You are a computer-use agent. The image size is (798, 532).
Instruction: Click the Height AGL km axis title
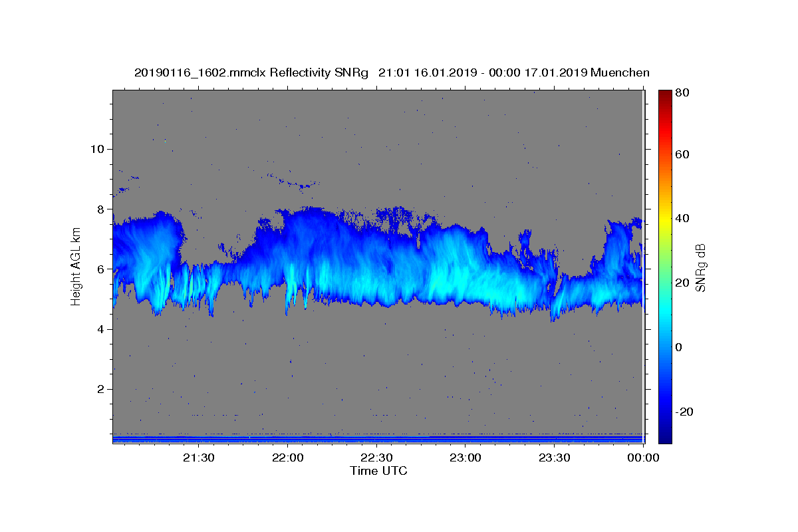click(x=76, y=267)
